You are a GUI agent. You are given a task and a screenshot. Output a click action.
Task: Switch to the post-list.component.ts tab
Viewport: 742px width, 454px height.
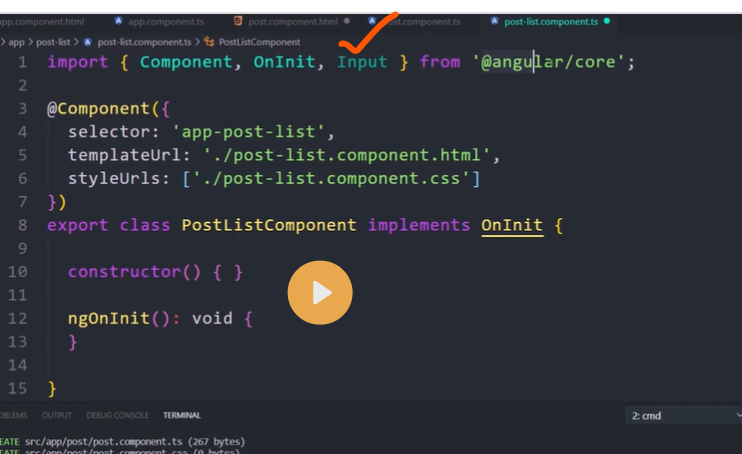pos(550,21)
